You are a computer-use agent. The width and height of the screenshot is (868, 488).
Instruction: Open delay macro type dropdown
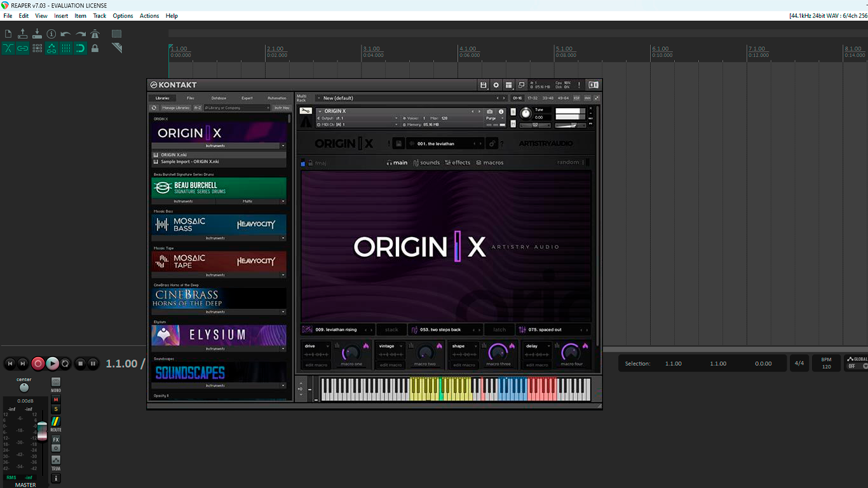[537, 346]
